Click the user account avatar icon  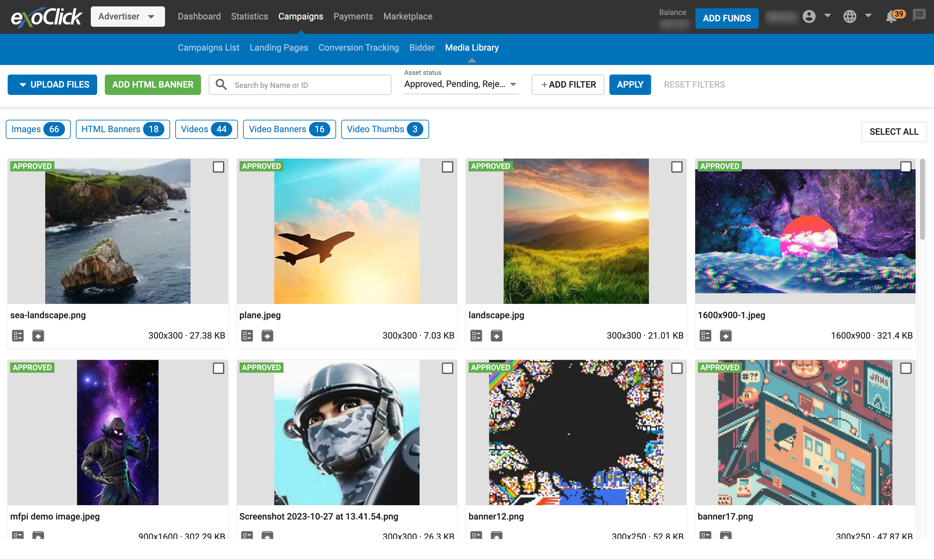[809, 17]
